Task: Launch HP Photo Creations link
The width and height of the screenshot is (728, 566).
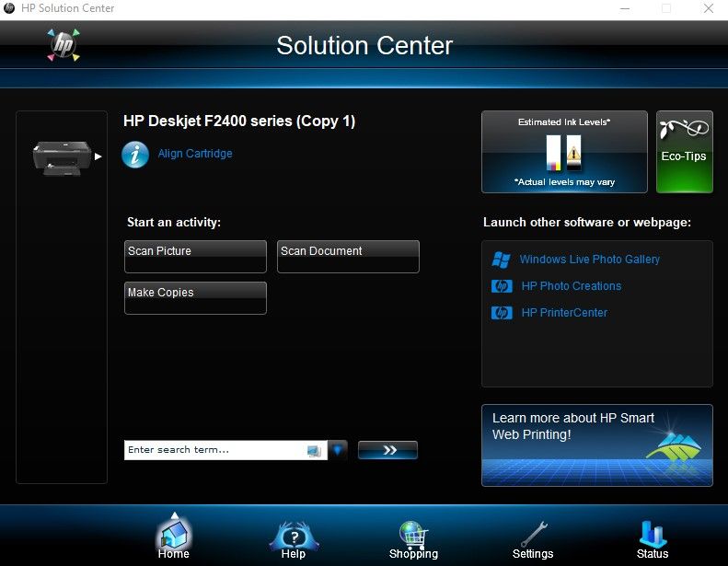Action: click(571, 286)
